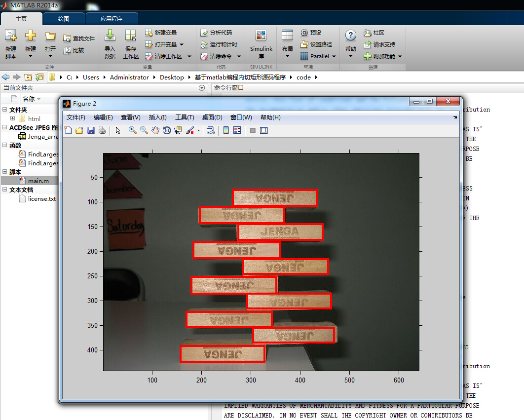Open 帮助 (Help) in the MATLAB ribbon
524x420 pixels.
[x=350, y=44]
